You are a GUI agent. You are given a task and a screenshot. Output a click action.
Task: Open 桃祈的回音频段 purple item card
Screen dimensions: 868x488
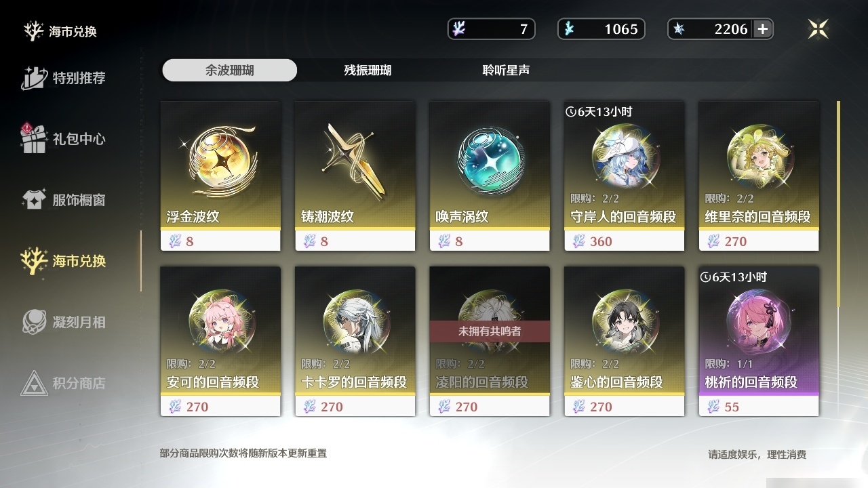coord(759,342)
